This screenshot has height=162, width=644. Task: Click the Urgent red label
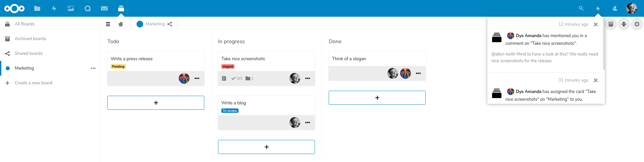[228, 67]
